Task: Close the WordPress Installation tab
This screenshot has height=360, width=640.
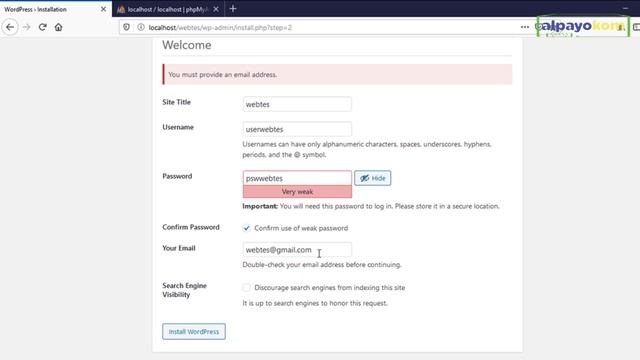Action: pyautogui.click(x=103, y=9)
